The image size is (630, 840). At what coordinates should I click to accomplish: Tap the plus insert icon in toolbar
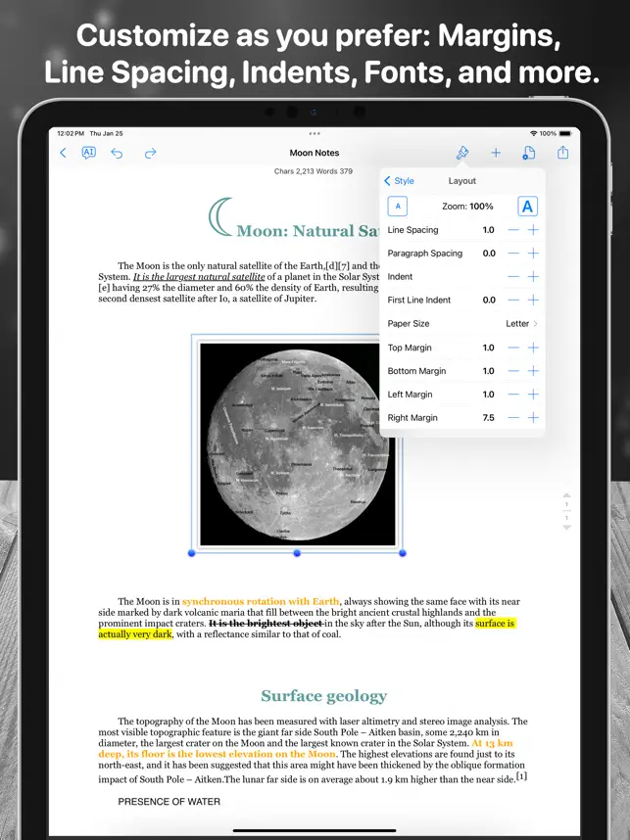(x=496, y=153)
